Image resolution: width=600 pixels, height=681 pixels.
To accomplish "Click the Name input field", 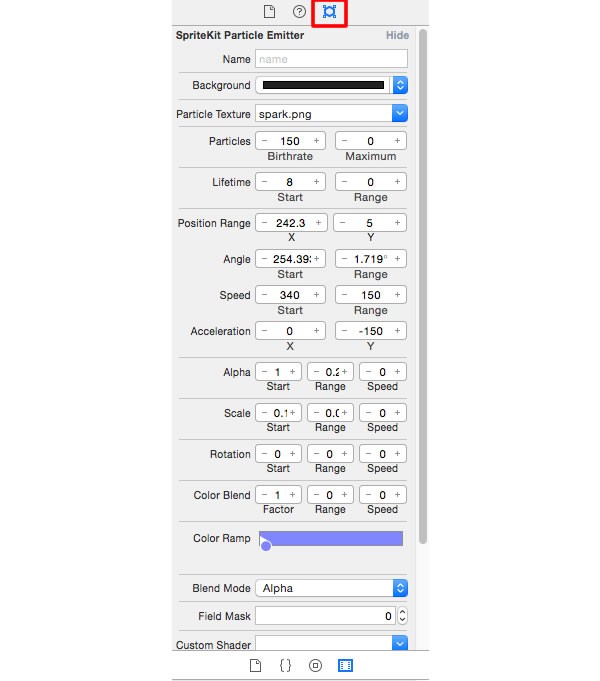I will pyautogui.click(x=331, y=59).
